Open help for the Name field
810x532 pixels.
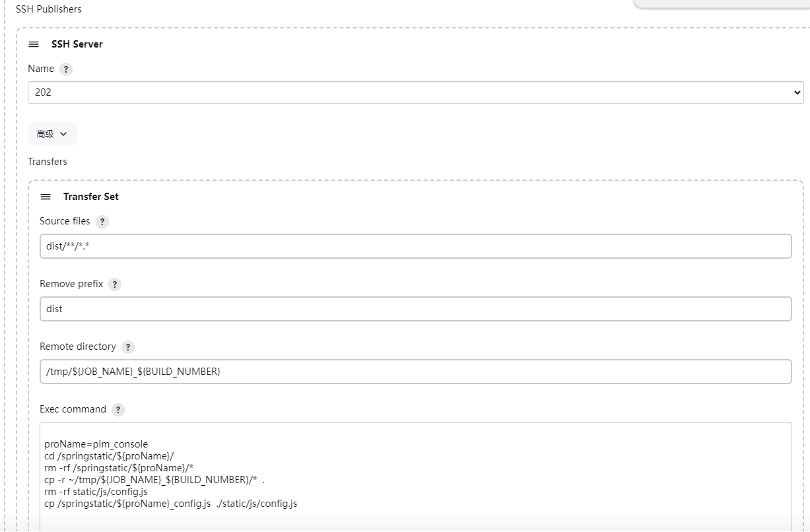[65, 69]
